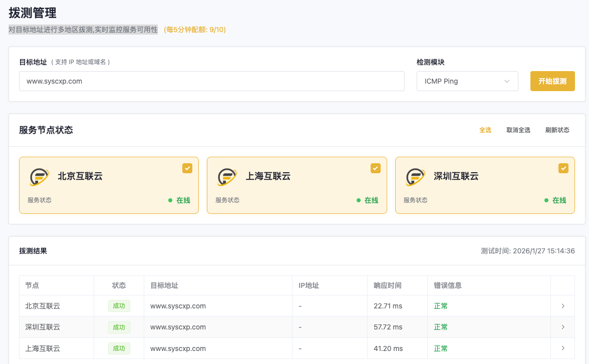The image size is (589, 364).
Task: Click 刷新状态 to refresh node status
Action: point(557,130)
